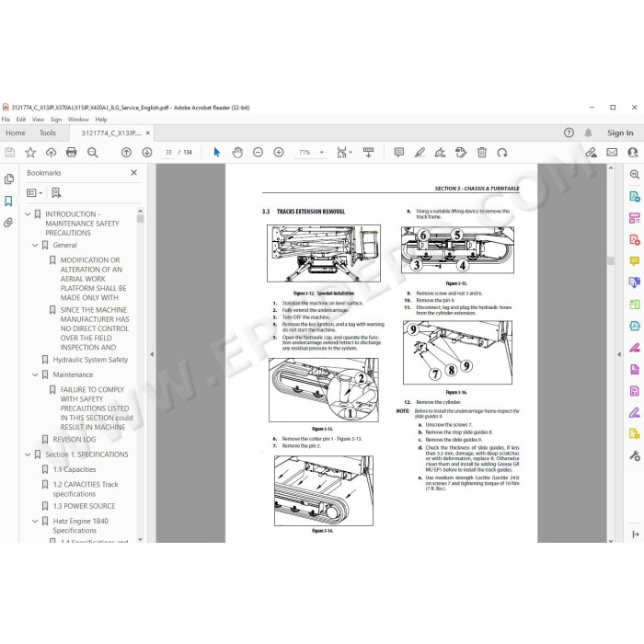This screenshot has height=644, width=644.
Task: Click the scrolling mode icon
Action: pyautogui.click(x=369, y=153)
